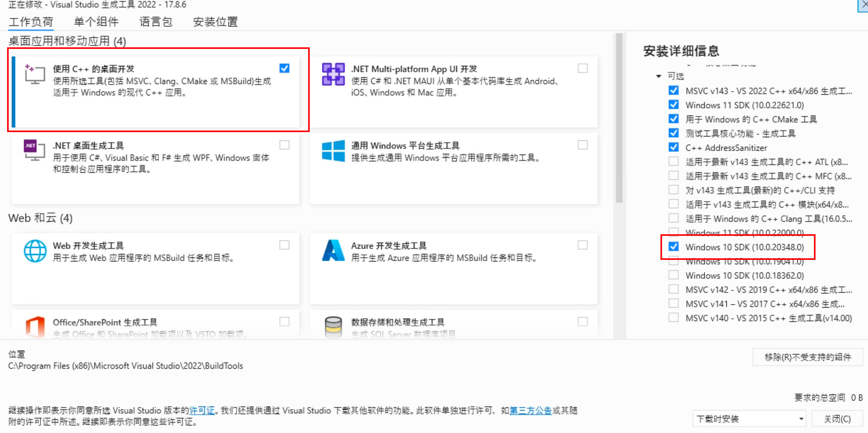Switch to the 工作负荷 tab

31,22
